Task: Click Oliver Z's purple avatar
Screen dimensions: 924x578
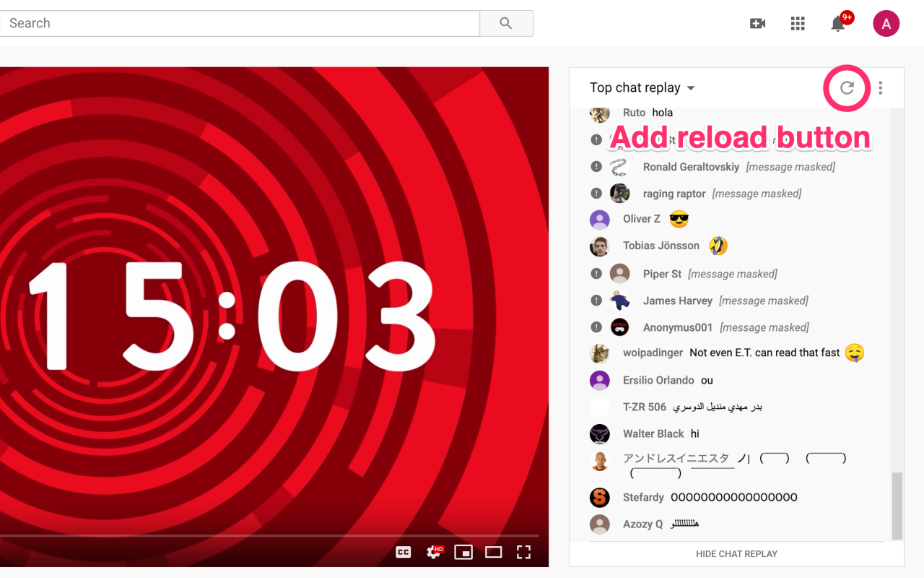Action: click(x=599, y=220)
